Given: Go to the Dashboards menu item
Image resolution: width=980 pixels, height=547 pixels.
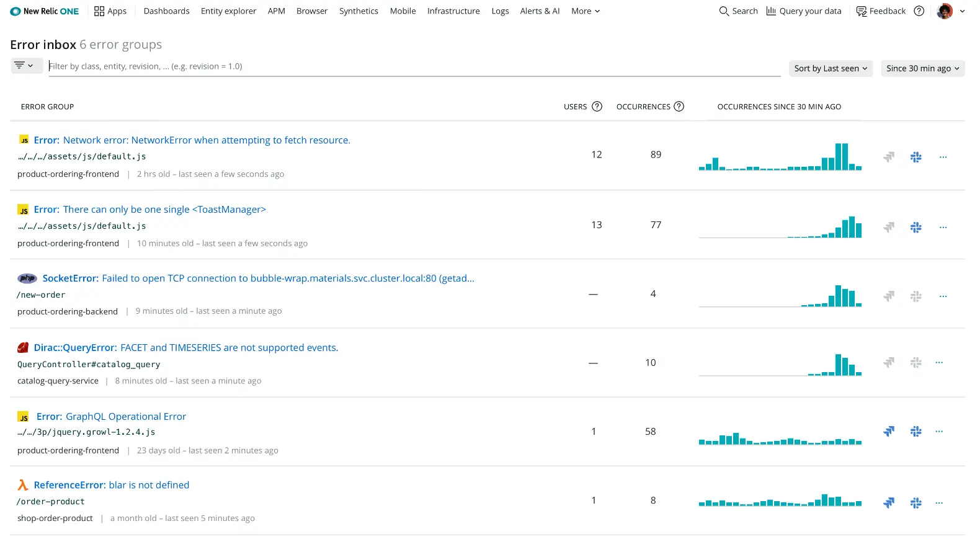Looking at the screenshot, I should coord(166,11).
